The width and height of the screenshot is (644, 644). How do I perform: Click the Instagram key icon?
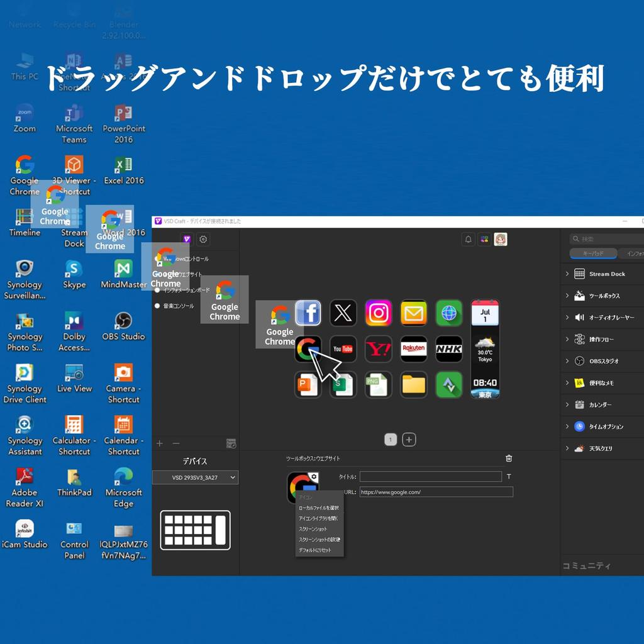[x=379, y=313]
